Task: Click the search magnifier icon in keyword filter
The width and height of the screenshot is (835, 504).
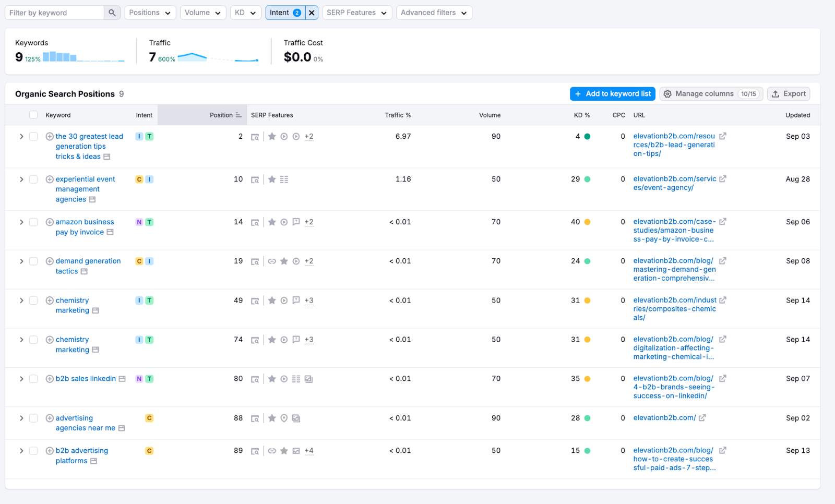Action: tap(112, 13)
